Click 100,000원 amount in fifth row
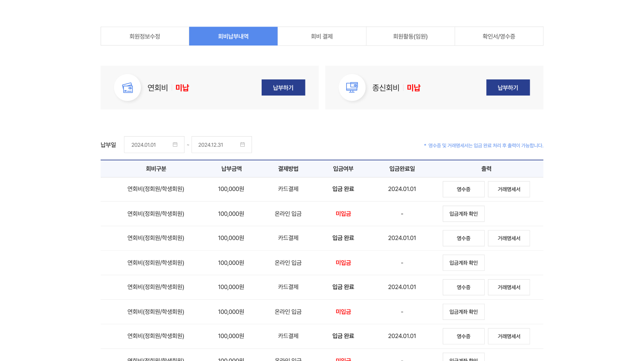The height and width of the screenshot is (361, 644). (x=231, y=287)
